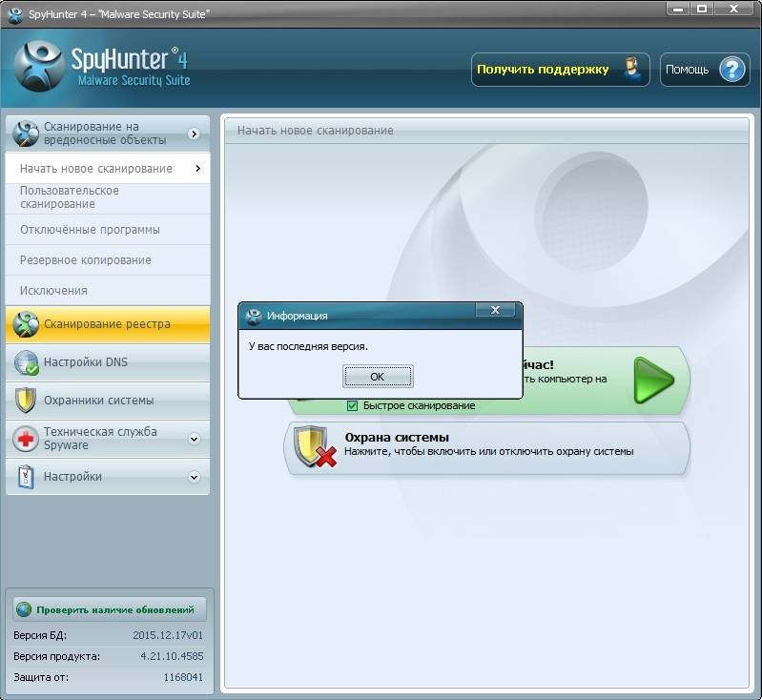Click the arrow next to Начать новое сканирование
Image resolution: width=762 pixels, height=700 pixels.
click(197, 168)
